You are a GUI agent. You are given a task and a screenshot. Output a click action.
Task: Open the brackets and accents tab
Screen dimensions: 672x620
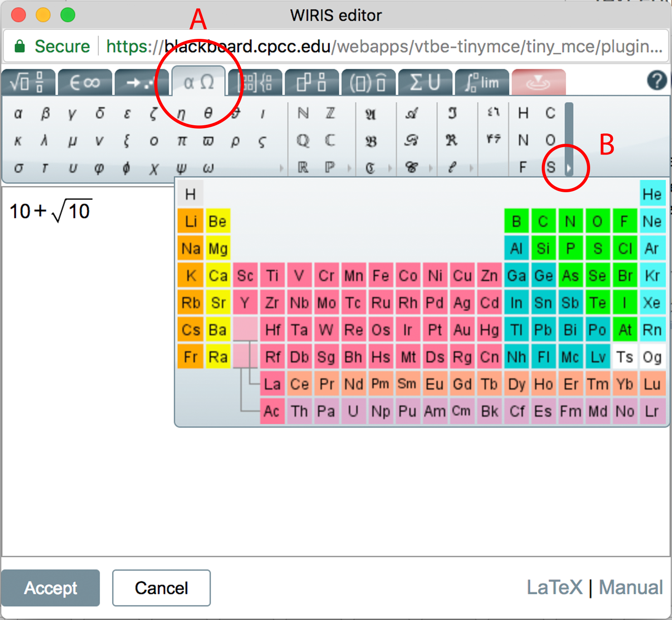368,83
